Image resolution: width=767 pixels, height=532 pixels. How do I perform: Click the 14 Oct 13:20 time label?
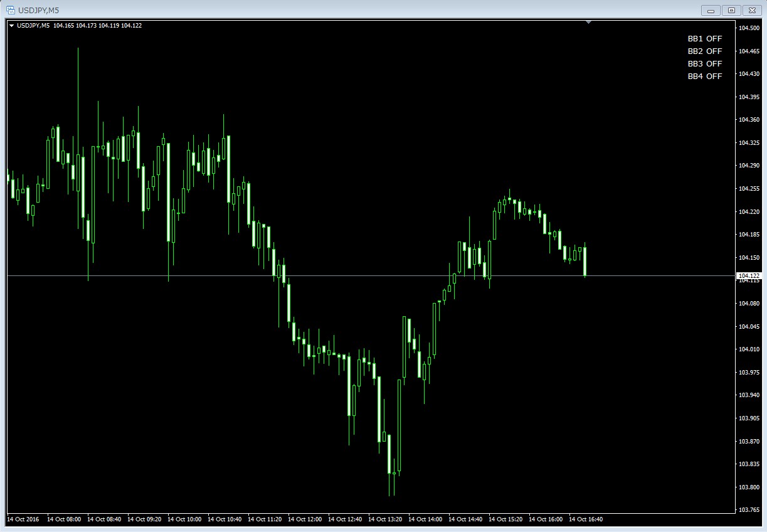tap(385, 519)
